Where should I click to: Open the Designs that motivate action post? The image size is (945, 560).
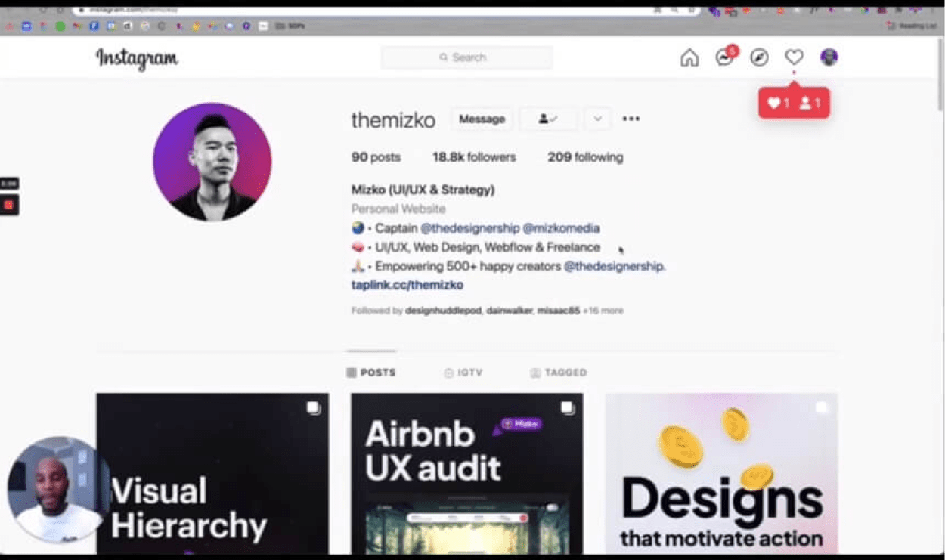tap(721, 474)
